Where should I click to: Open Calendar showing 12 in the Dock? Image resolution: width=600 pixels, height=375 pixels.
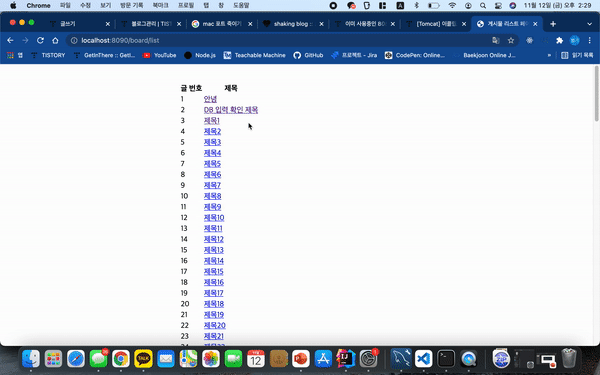pos(256,359)
